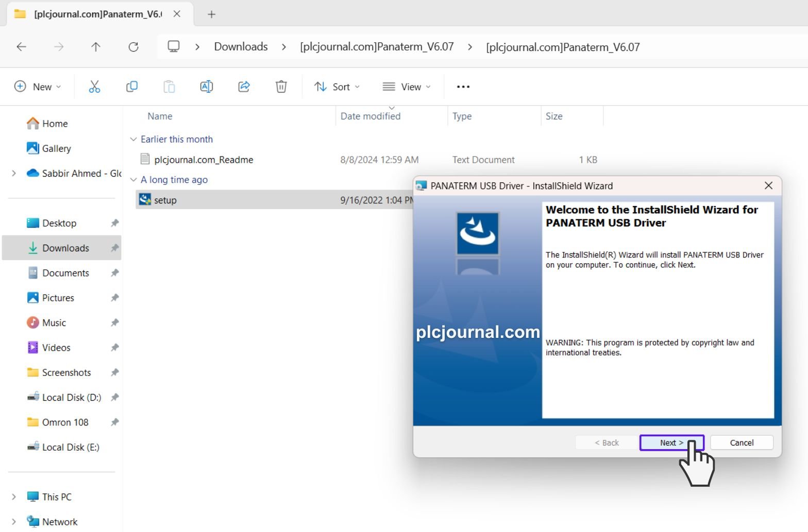Click the Delete trash can icon

click(281, 87)
